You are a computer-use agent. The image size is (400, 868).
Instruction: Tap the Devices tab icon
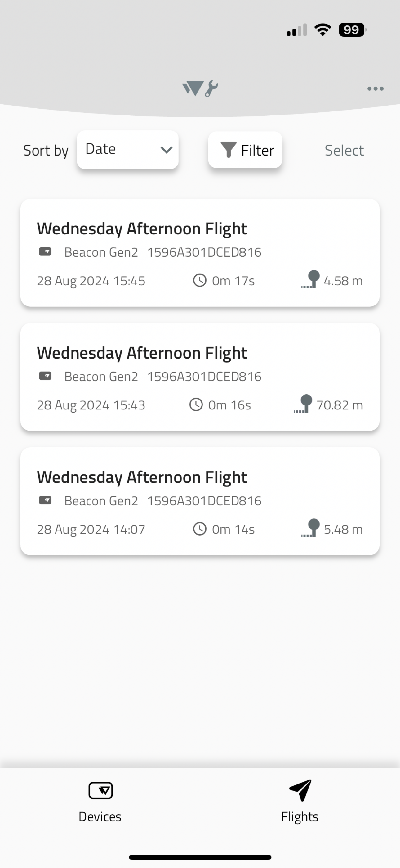[100, 790]
